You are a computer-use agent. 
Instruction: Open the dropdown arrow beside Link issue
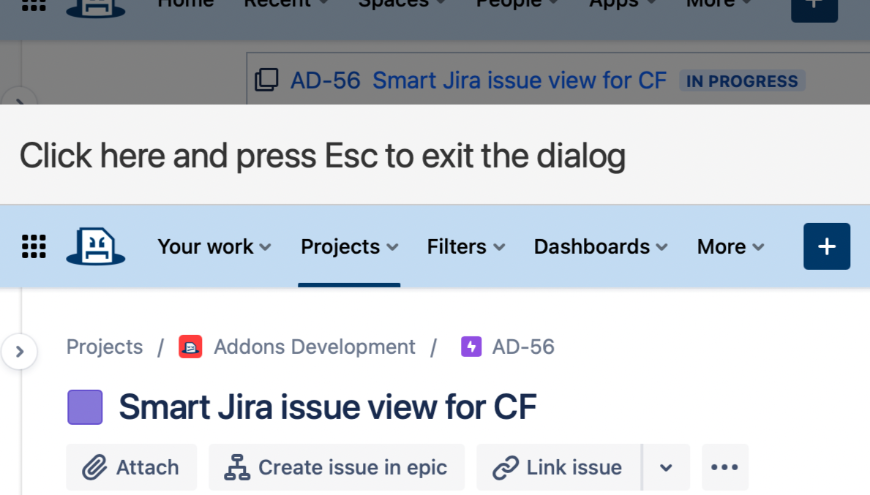[666, 467]
